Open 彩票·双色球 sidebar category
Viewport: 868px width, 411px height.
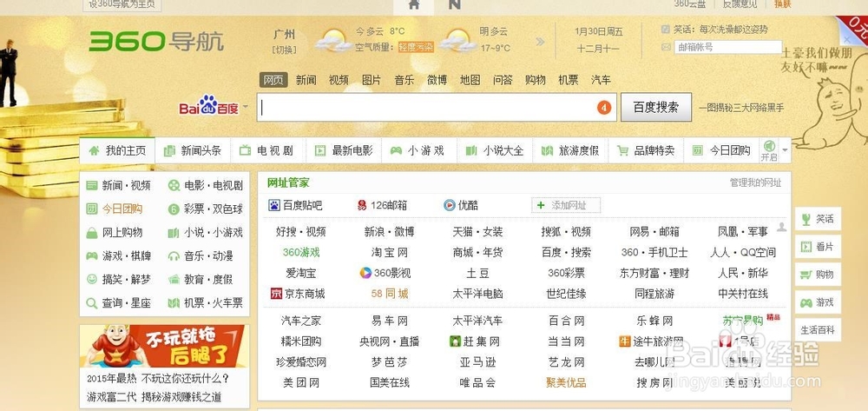pos(206,209)
